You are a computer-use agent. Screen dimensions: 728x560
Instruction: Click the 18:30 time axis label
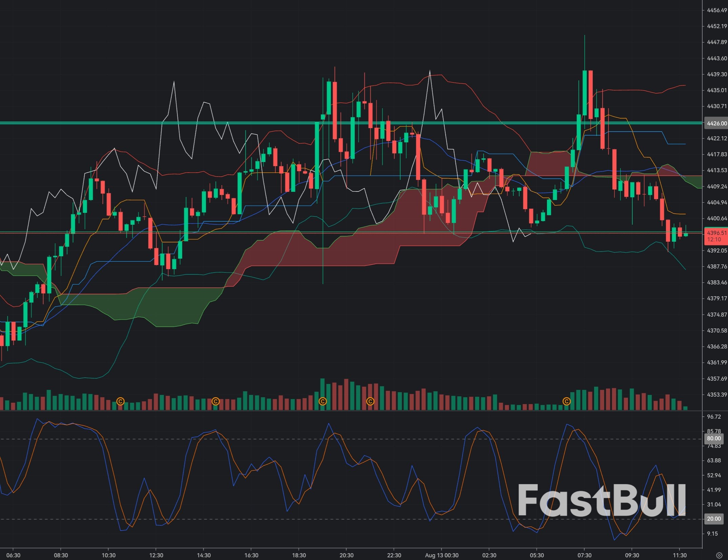pyautogui.click(x=299, y=555)
